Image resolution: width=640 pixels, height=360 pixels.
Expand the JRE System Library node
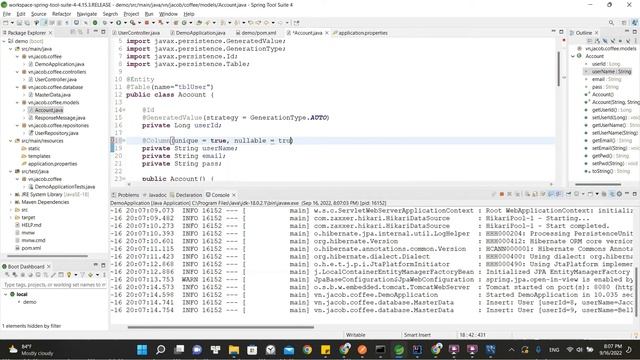[x=11, y=195]
